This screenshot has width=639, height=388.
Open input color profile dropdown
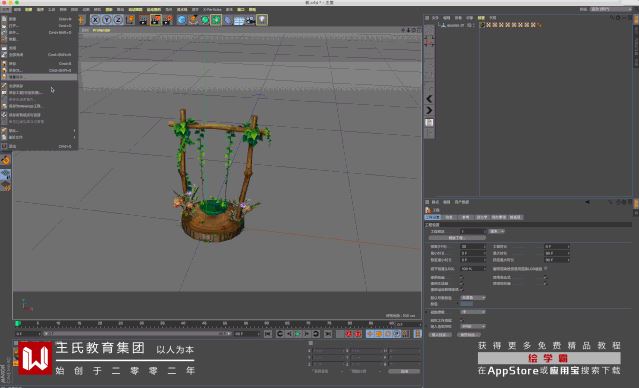tap(473, 326)
